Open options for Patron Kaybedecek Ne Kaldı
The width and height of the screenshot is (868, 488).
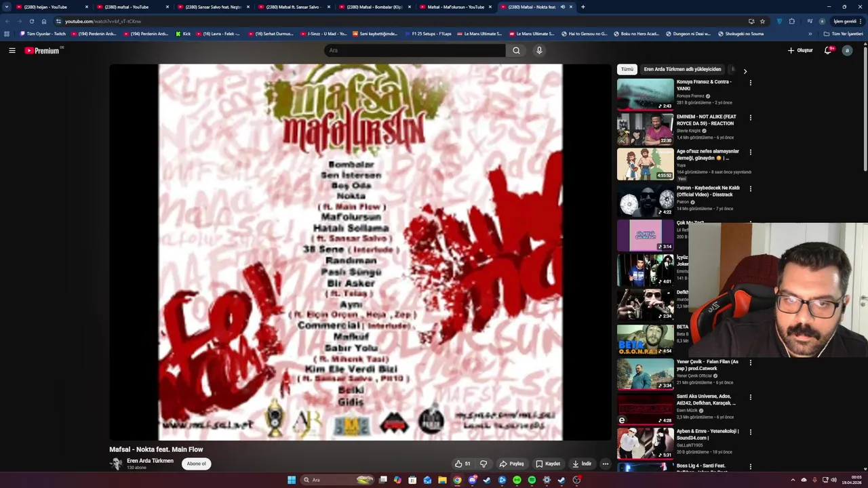click(x=750, y=188)
